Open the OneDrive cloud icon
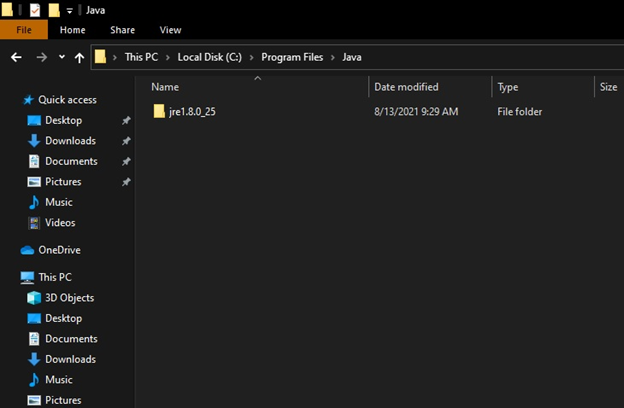The width and height of the screenshot is (624, 408). tap(28, 250)
